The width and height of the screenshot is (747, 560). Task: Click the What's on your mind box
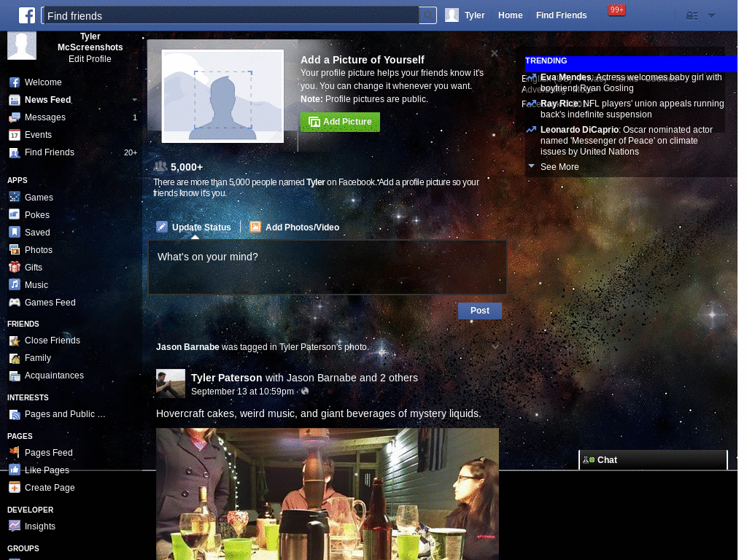[328, 267]
